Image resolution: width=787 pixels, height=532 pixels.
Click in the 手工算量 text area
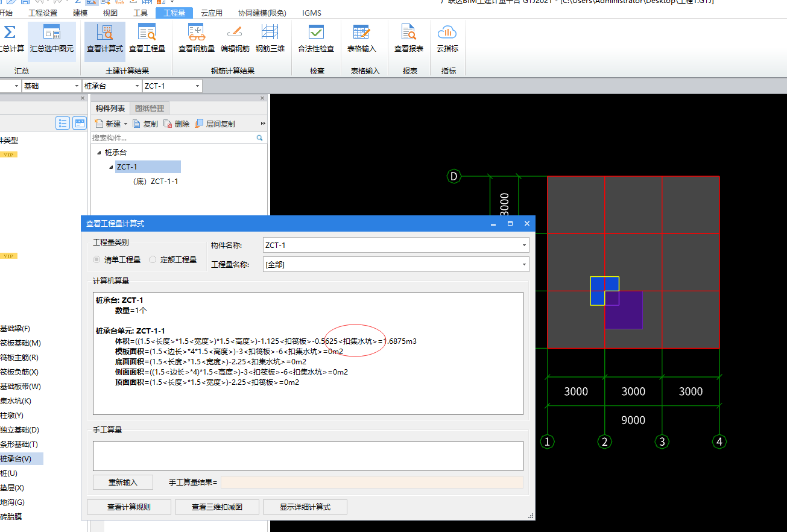[x=308, y=455]
